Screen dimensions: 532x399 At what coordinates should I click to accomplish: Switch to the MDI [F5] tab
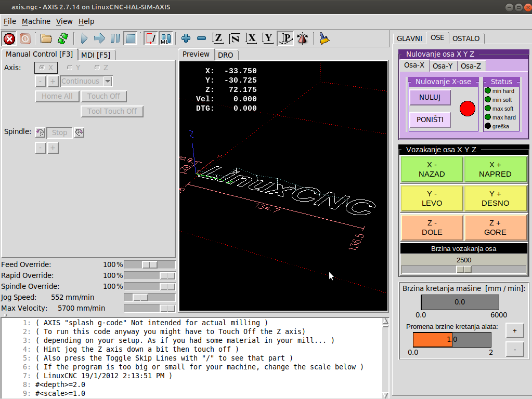pyautogui.click(x=96, y=55)
